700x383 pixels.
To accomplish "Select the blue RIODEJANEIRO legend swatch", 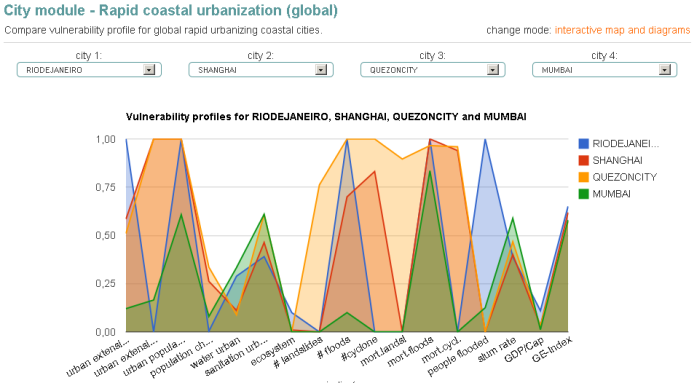I will 583,144.
